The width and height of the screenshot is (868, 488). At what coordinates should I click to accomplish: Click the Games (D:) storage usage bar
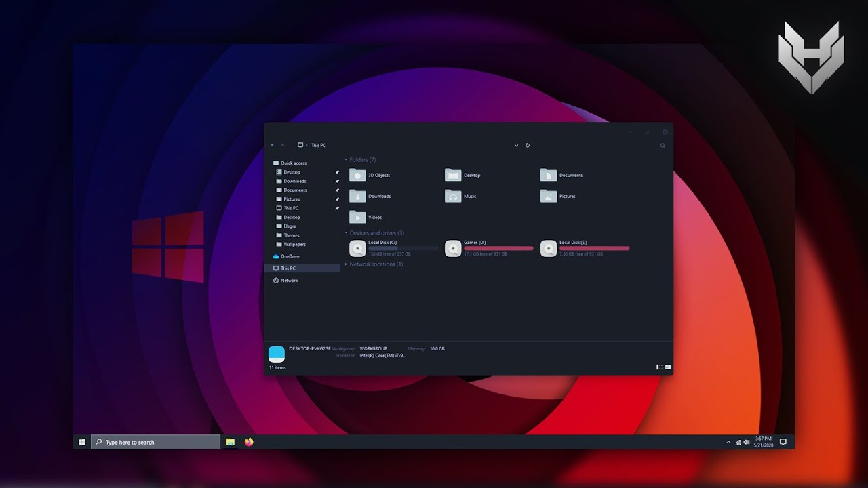(x=498, y=248)
